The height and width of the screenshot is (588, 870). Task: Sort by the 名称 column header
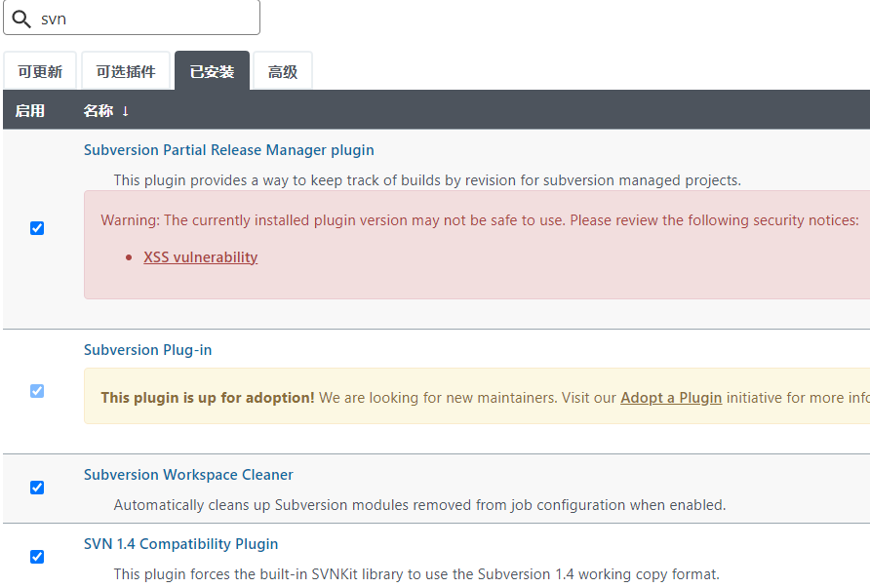pos(106,111)
